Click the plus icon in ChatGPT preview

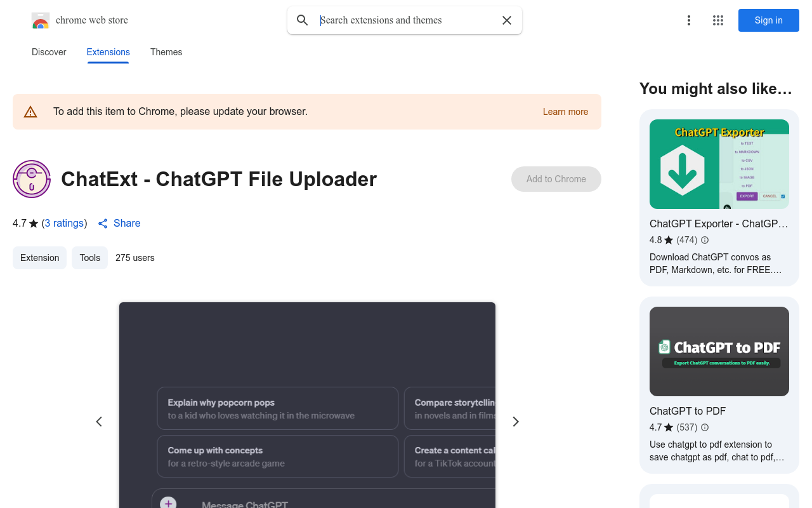168,503
